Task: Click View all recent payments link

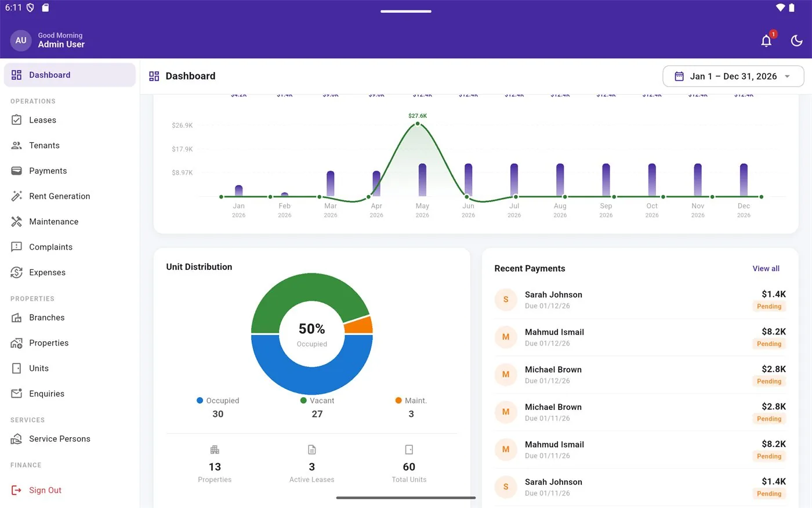Action: (766, 268)
